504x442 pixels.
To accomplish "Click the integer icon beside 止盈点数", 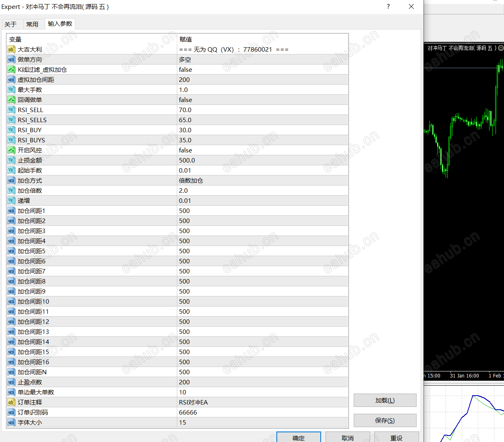I will pos(11,382).
